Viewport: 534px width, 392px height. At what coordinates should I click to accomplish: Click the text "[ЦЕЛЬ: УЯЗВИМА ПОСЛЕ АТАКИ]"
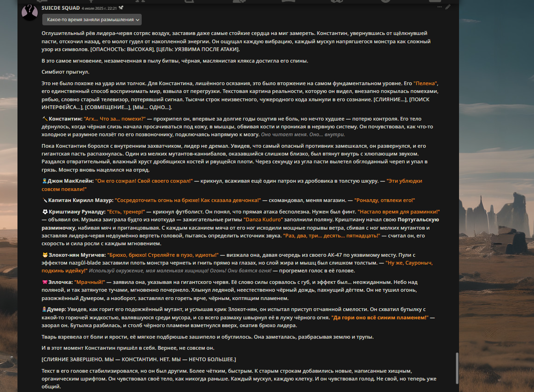point(198,49)
